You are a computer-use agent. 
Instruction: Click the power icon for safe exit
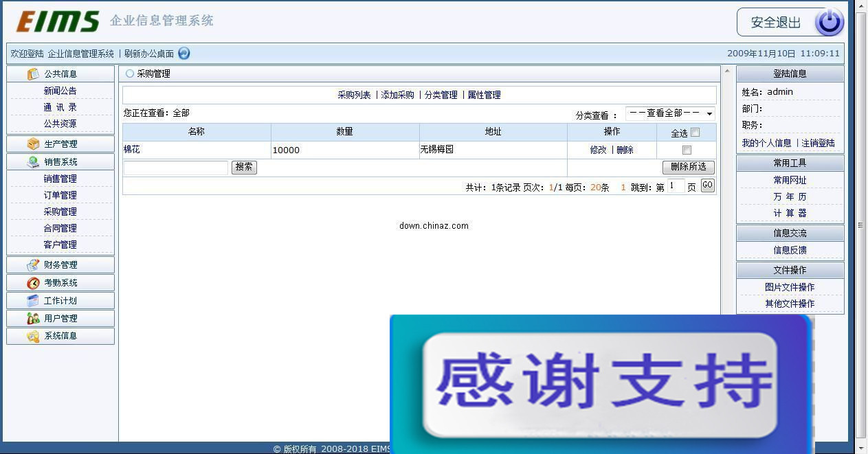click(829, 22)
